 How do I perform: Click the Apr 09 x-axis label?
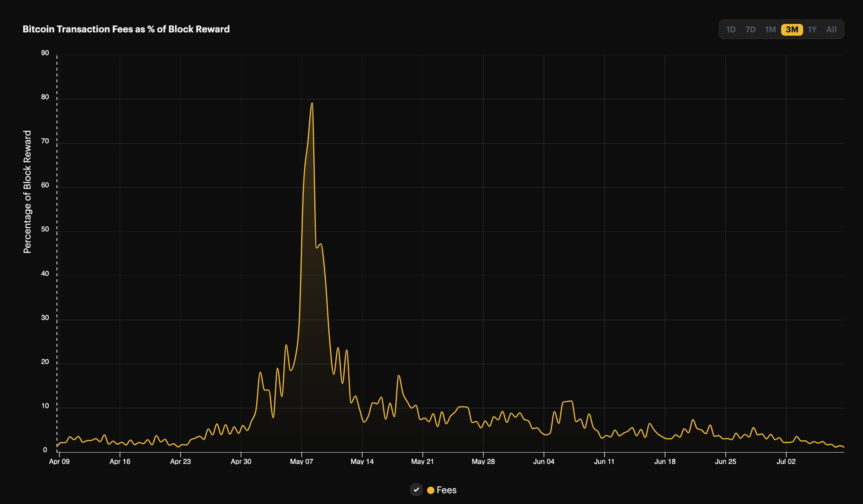pyautogui.click(x=59, y=462)
